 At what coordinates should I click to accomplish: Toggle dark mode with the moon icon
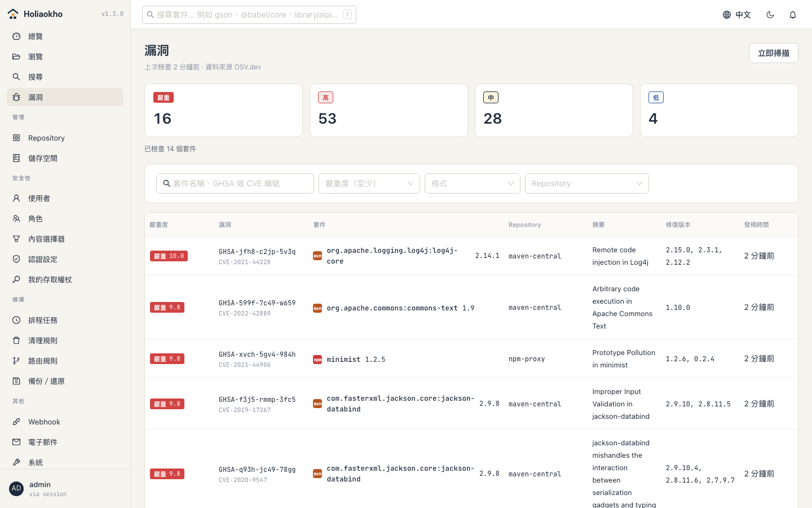(x=770, y=15)
